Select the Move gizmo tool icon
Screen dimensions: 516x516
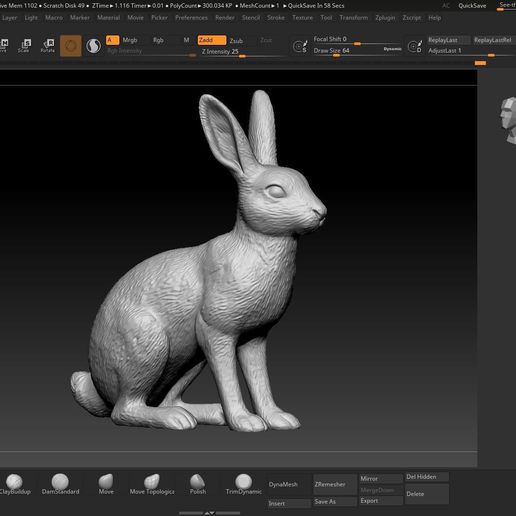tap(4, 45)
